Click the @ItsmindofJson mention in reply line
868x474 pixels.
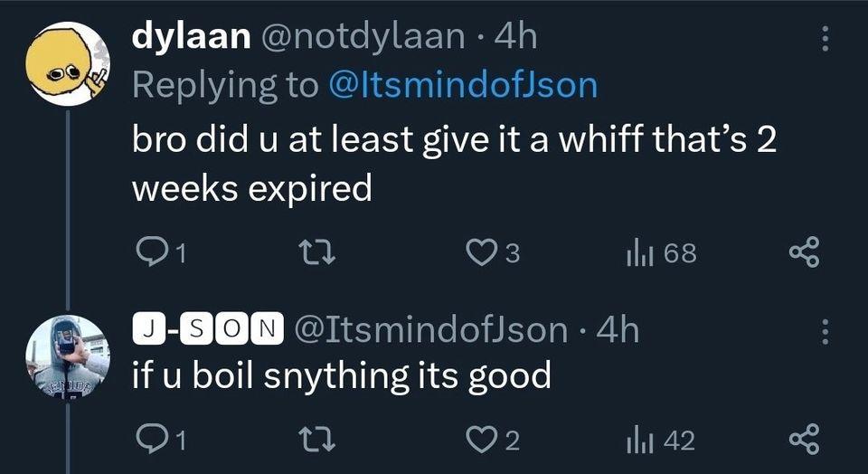pyautogui.click(x=460, y=85)
